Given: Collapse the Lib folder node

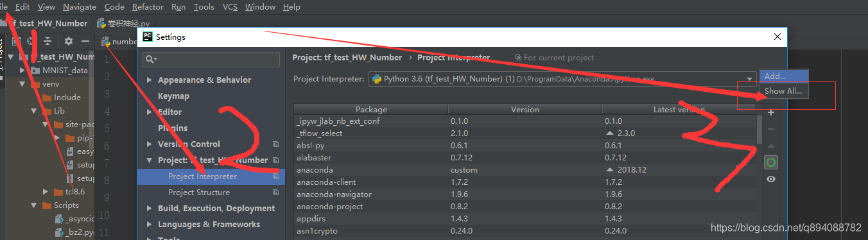Looking at the screenshot, I should click(34, 111).
